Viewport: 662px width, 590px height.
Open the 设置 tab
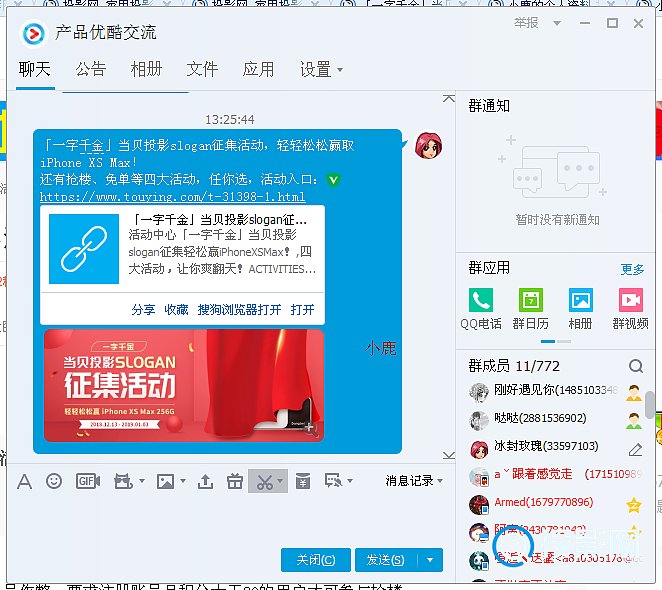click(315, 69)
